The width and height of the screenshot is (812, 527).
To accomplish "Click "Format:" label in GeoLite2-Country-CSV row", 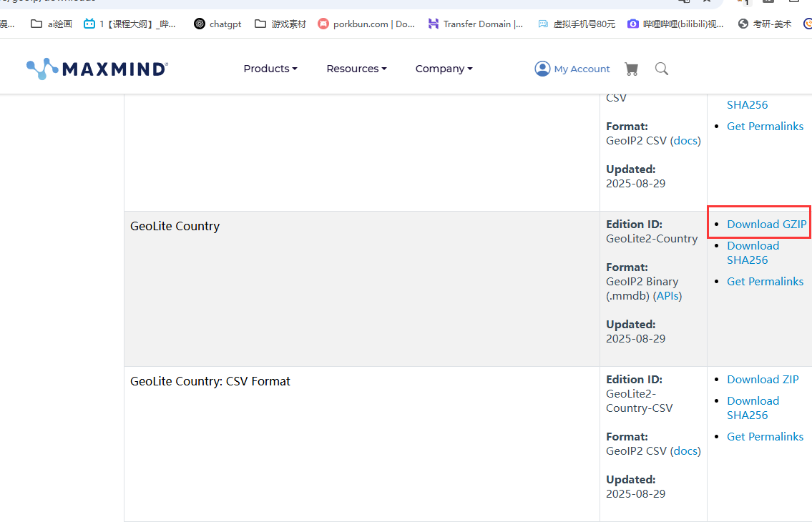I will (x=627, y=437).
